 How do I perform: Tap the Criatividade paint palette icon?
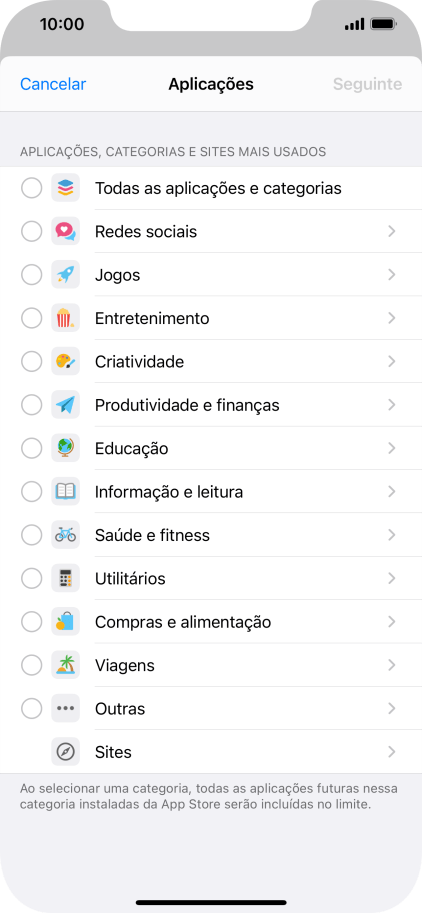(65, 362)
